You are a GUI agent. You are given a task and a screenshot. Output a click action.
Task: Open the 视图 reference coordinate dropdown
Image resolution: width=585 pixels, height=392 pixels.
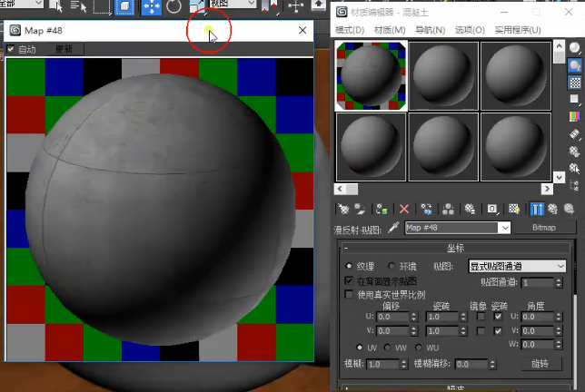(x=233, y=4)
